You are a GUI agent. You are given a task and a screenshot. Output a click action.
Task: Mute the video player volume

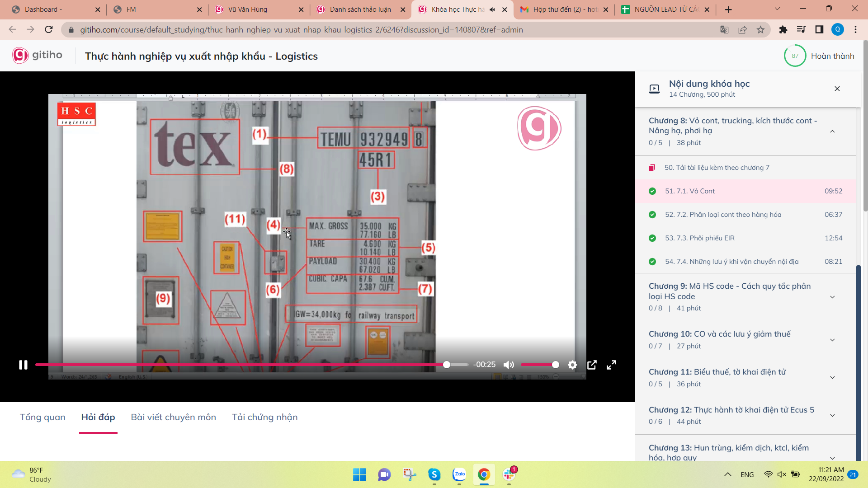tap(509, 365)
